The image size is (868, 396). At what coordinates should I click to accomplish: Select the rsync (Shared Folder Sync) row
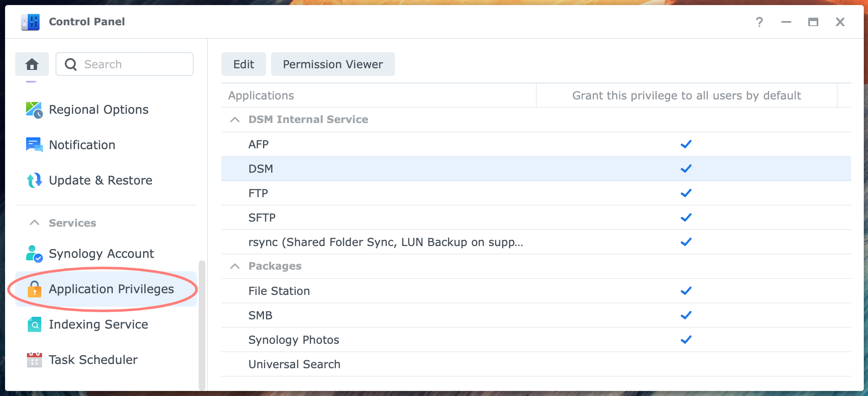coord(536,242)
